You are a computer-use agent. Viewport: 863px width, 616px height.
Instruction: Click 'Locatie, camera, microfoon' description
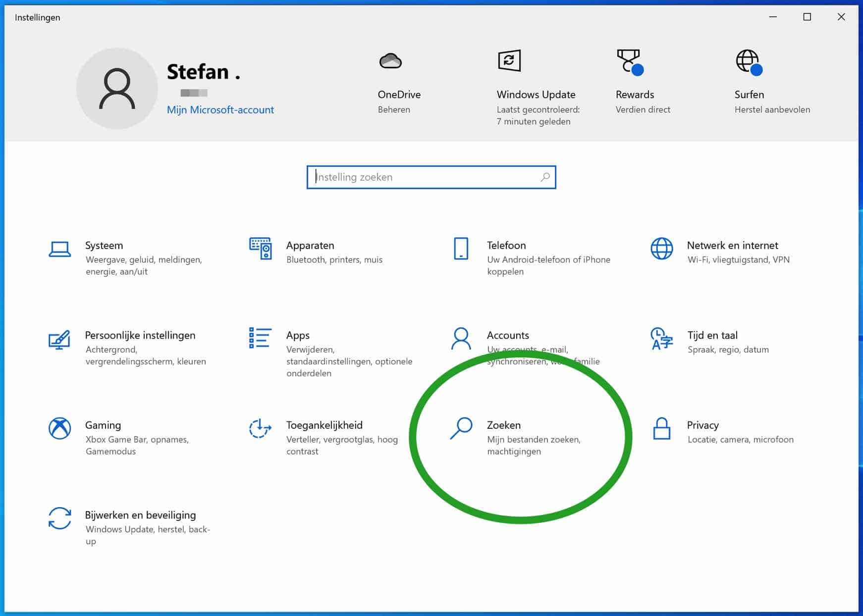click(x=740, y=439)
